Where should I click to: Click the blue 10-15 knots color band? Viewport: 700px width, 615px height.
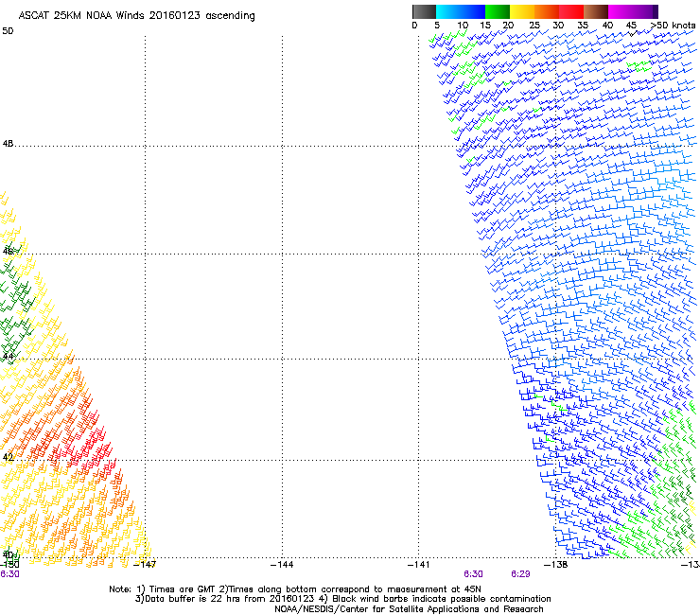click(473, 11)
